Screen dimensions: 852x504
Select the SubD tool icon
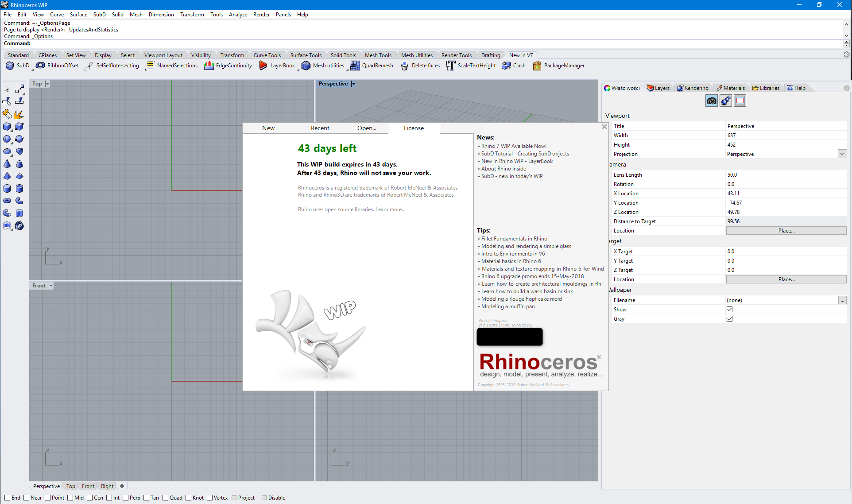click(x=10, y=66)
